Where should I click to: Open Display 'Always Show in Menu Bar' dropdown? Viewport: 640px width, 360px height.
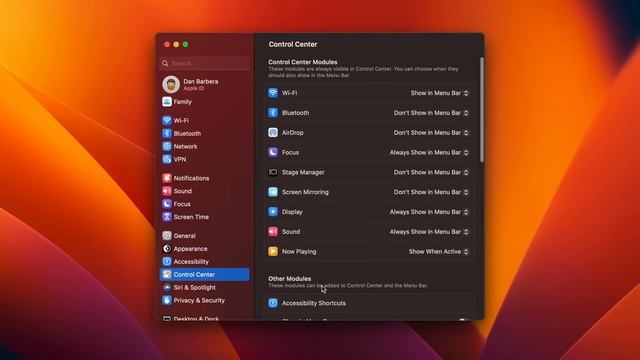[429, 212]
